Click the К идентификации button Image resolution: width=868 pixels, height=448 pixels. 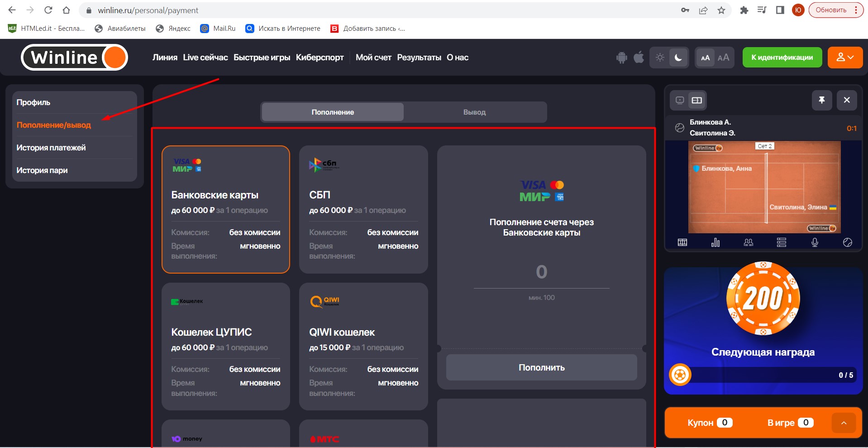pyautogui.click(x=782, y=58)
